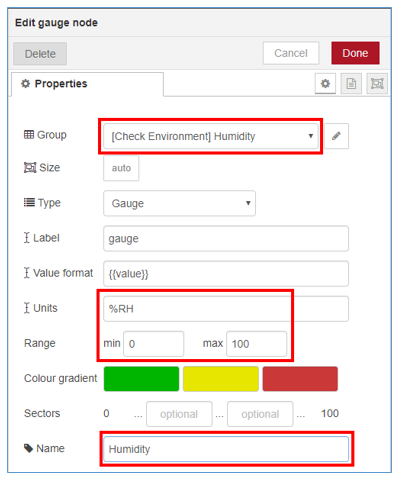Pick the yellow gradient colour

point(221,379)
